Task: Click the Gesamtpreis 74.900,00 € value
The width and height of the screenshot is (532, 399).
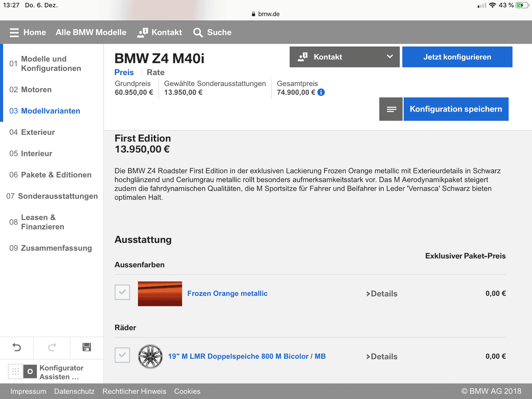Action: pyautogui.click(x=296, y=92)
